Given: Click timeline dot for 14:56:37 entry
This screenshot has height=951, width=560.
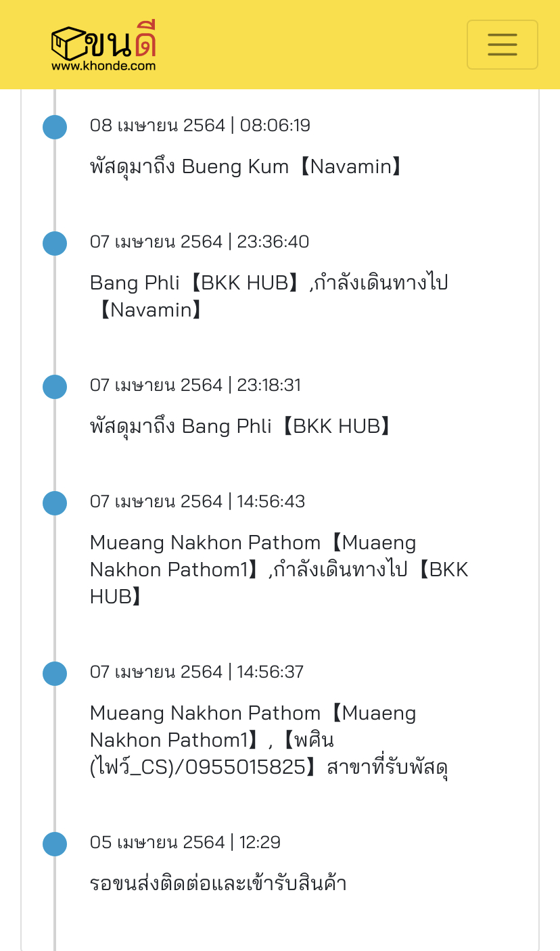Looking at the screenshot, I should tap(55, 674).
